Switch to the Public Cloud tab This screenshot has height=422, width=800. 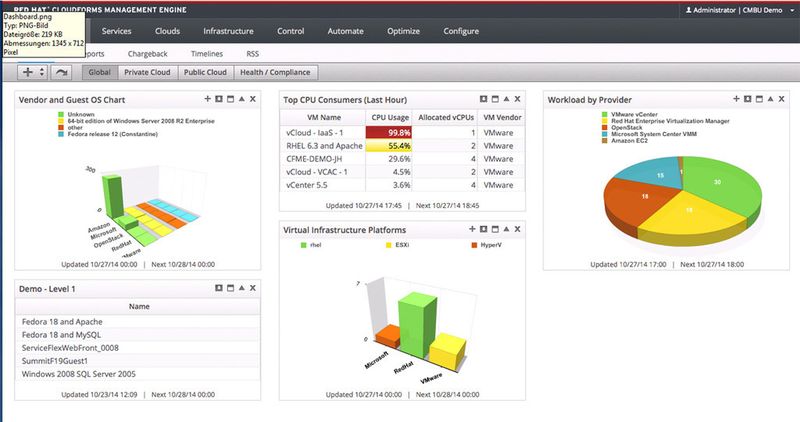(x=205, y=72)
